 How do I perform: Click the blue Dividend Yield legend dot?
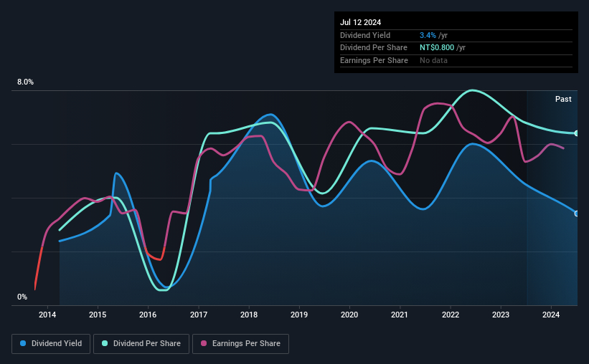[23, 343]
